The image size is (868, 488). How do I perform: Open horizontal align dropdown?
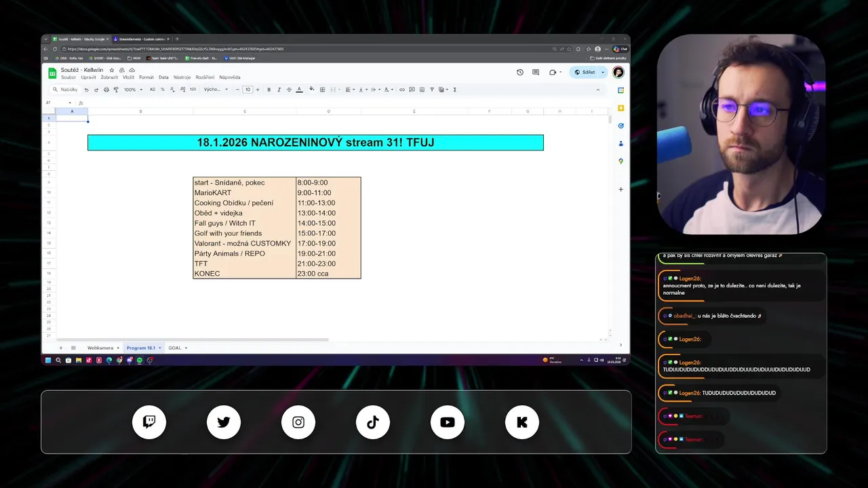(351, 89)
